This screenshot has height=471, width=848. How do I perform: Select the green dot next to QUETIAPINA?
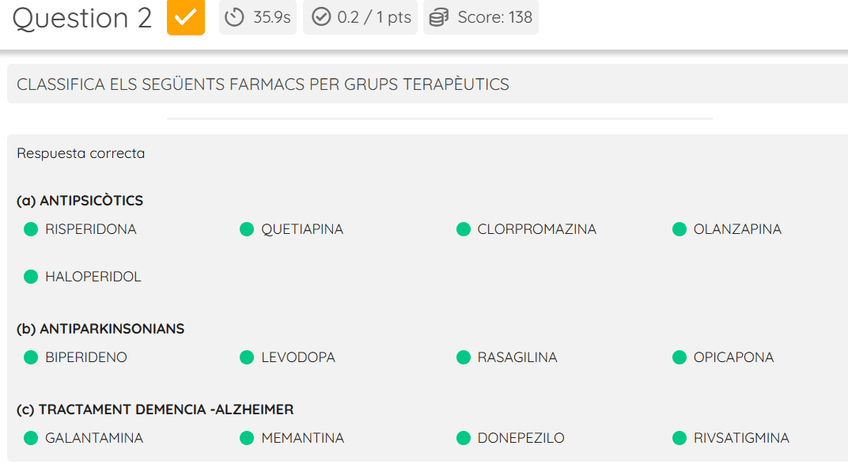coord(247,230)
